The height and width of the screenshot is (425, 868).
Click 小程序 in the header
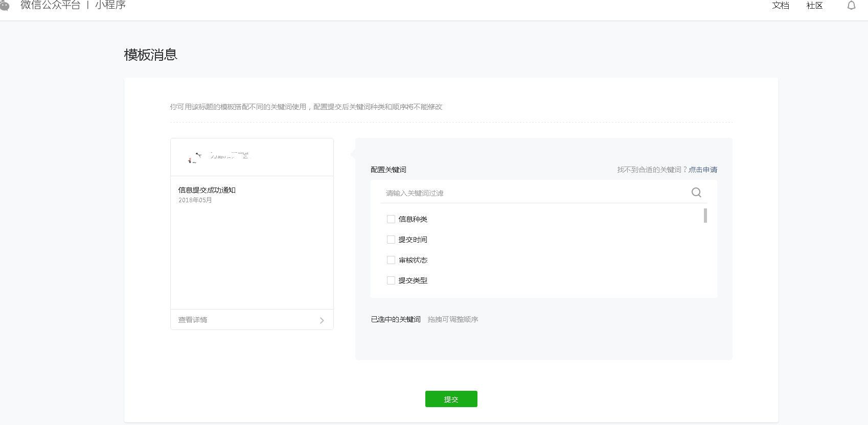pyautogui.click(x=110, y=5)
